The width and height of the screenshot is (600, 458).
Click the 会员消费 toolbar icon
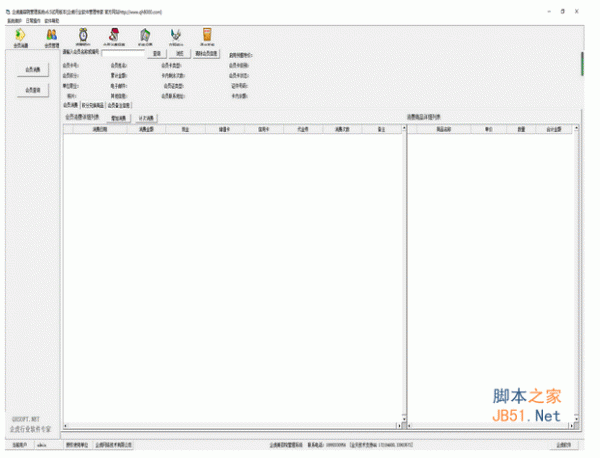click(21, 39)
